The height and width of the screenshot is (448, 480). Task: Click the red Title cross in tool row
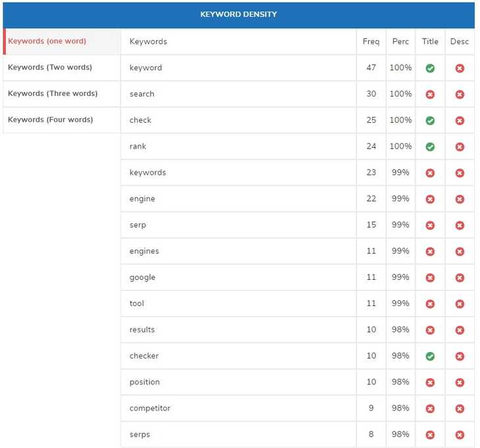pyautogui.click(x=430, y=304)
